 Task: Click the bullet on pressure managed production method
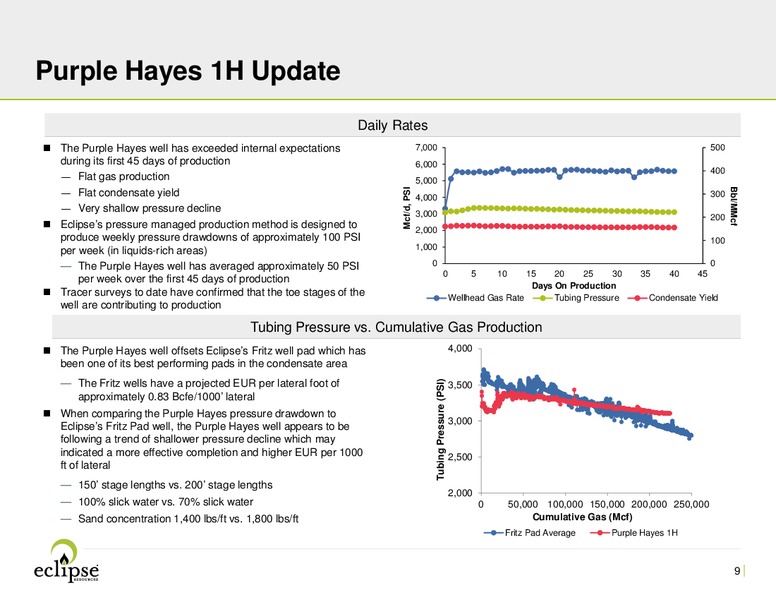point(210,238)
